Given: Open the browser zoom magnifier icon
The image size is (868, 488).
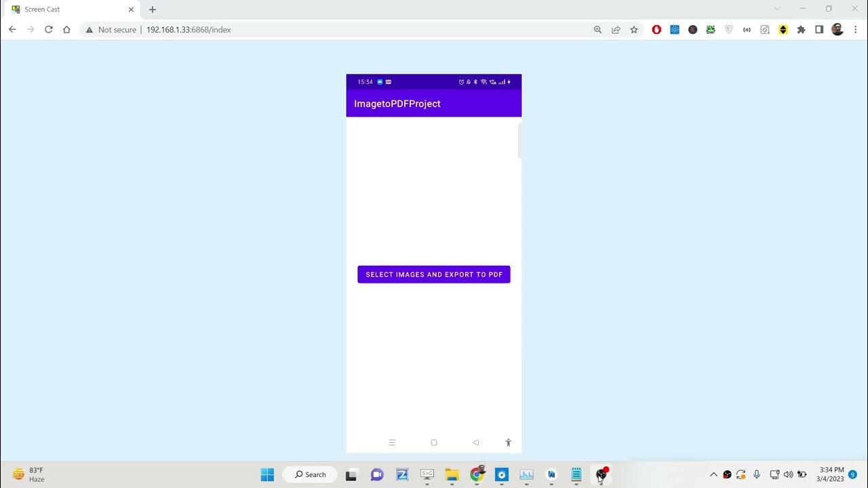Looking at the screenshot, I should [597, 30].
